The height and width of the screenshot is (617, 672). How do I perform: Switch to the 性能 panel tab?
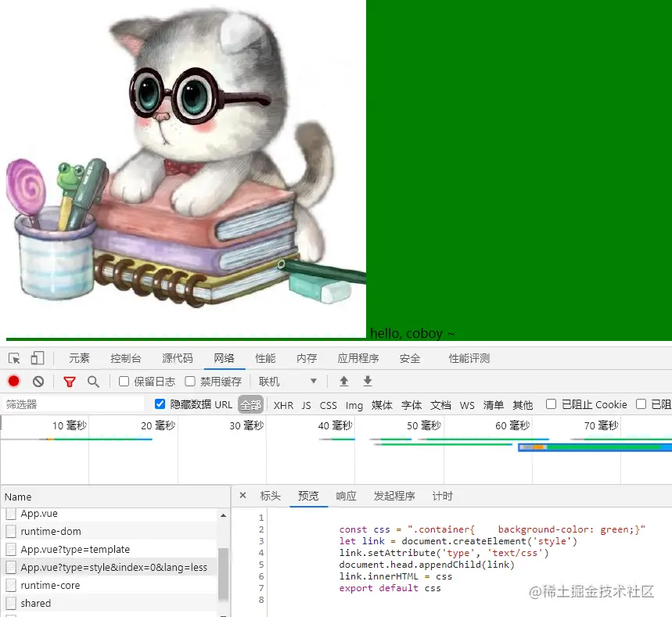tap(265, 358)
